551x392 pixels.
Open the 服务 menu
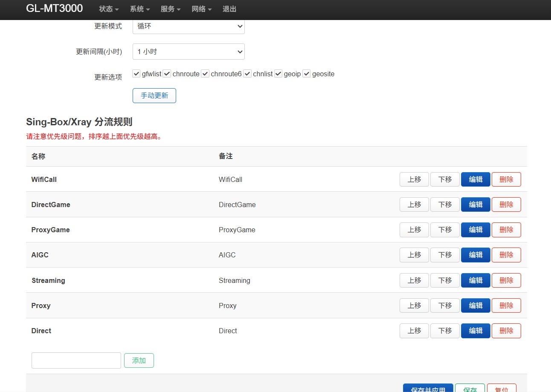(x=170, y=9)
